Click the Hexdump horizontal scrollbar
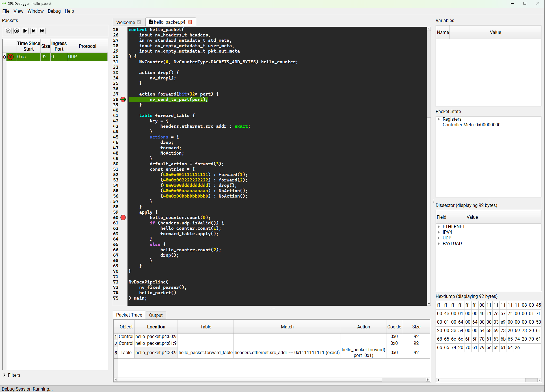 coord(483,380)
